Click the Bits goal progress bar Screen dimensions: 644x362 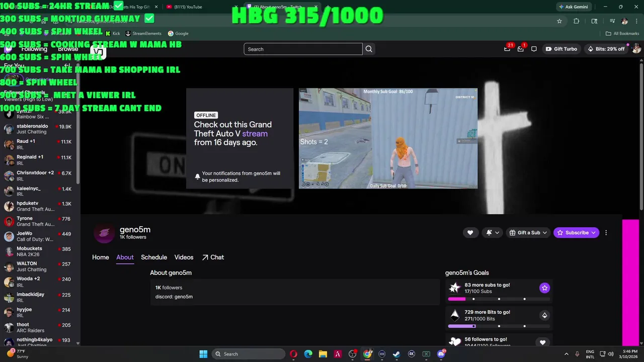click(499, 326)
